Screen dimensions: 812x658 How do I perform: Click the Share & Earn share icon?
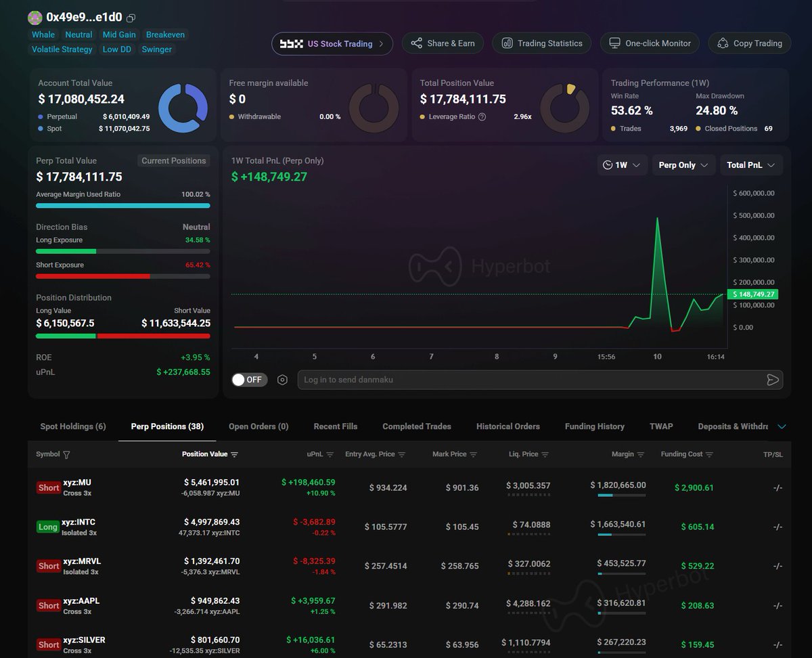tap(416, 43)
